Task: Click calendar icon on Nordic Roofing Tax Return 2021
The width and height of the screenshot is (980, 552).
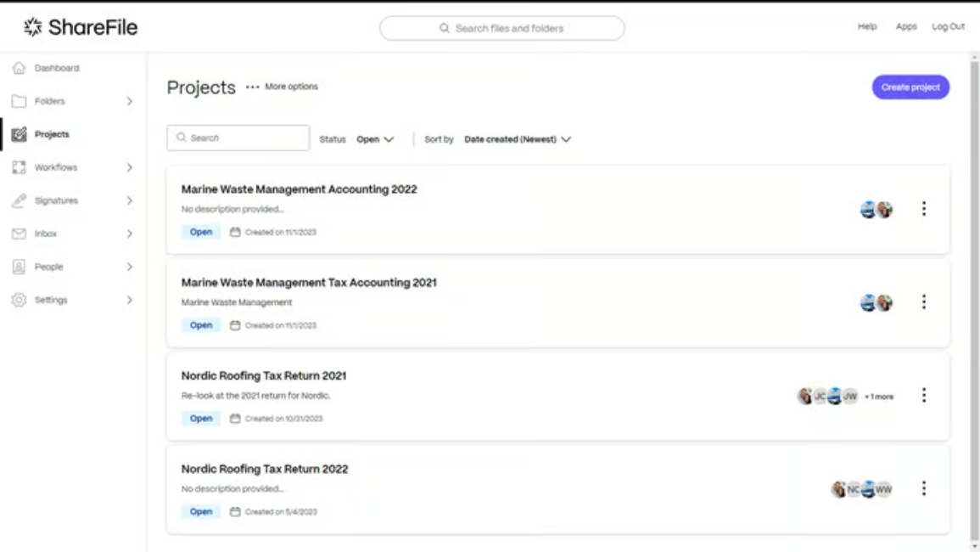Action: 235,418
